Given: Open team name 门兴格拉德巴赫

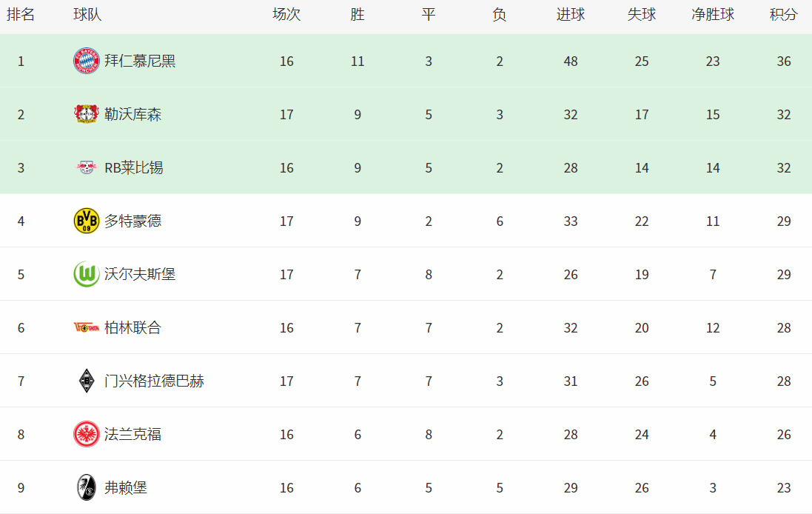Looking at the screenshot, I should (x=154, y=381).
